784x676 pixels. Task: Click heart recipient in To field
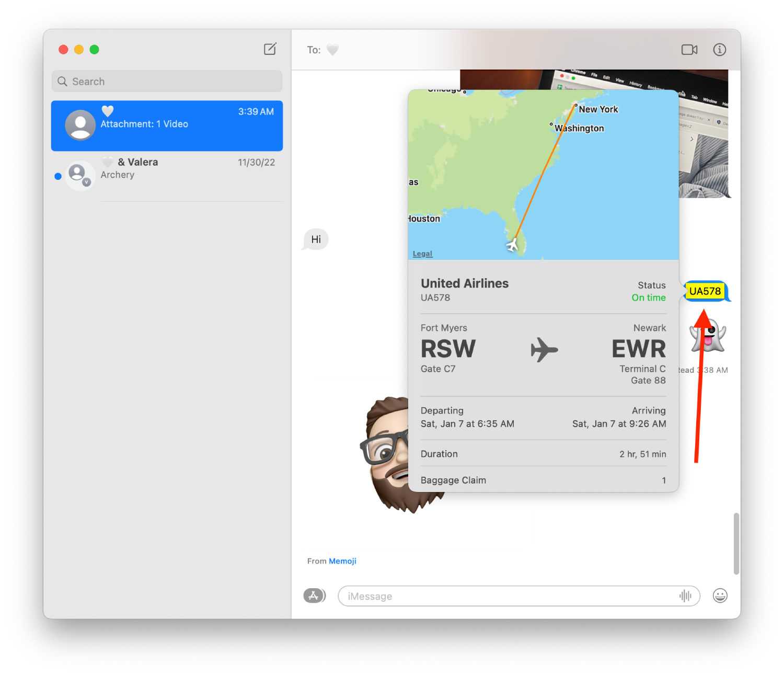(x=332, y=50)
